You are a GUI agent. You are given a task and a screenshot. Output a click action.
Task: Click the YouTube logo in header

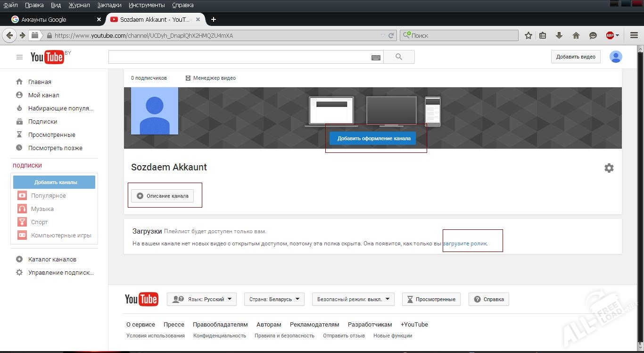[47, 57]
